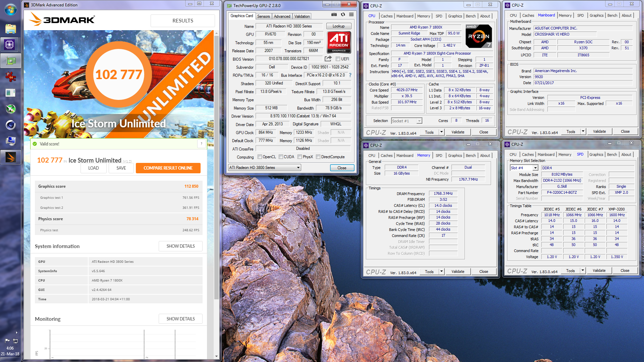Screen dimensions: 644x362
Task: Click the SAVE button in 3DMark
Action: tap(121, 168)
